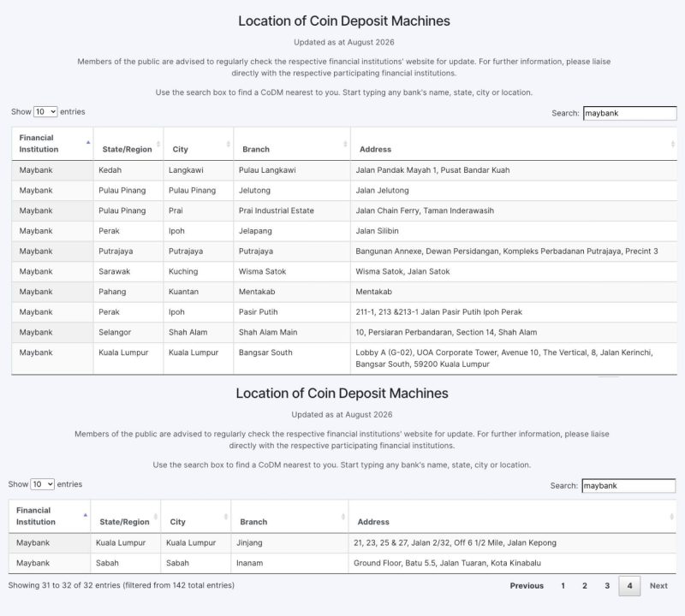Select the Shah Alam Main branch cell

[292, 332]
